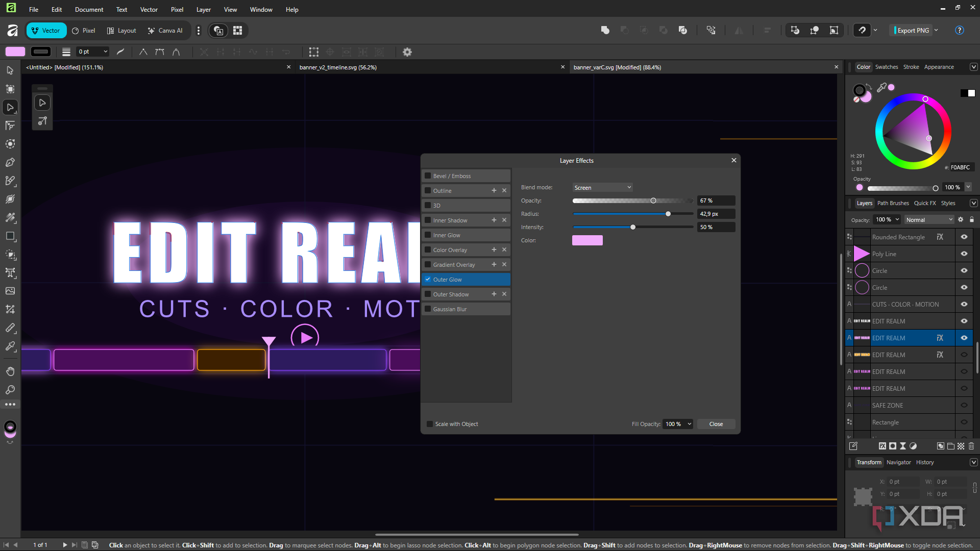
Task: Open the layer blend mode Normal dropdown
Action: pos(929,219)
